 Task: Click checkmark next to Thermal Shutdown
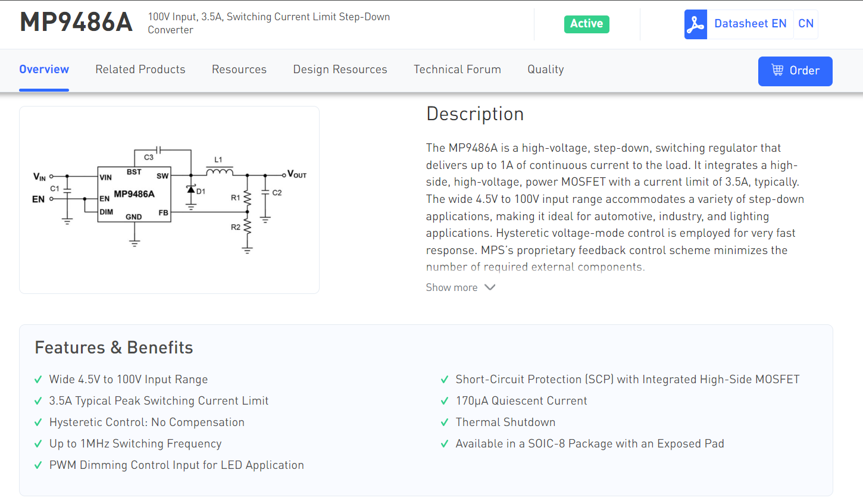(x=444, y=422)
